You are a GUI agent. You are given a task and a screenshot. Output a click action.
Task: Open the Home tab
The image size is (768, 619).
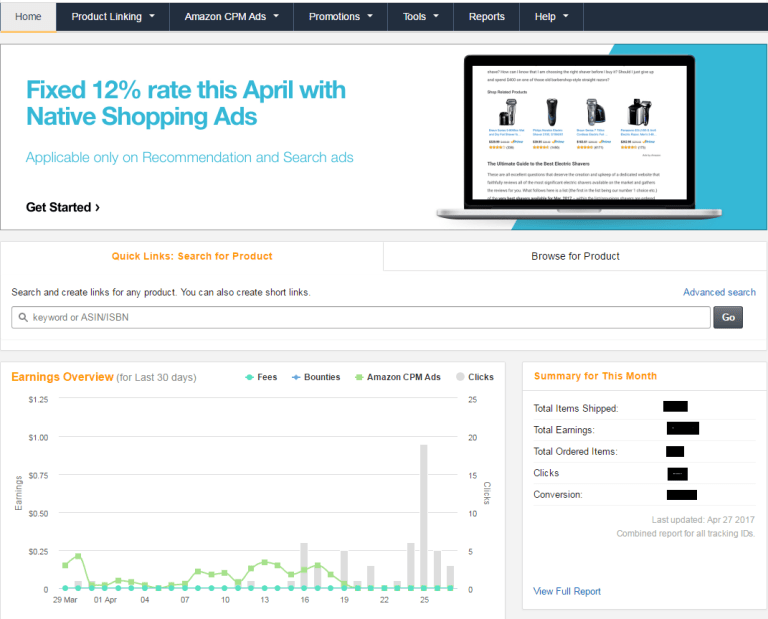[28, 17]
